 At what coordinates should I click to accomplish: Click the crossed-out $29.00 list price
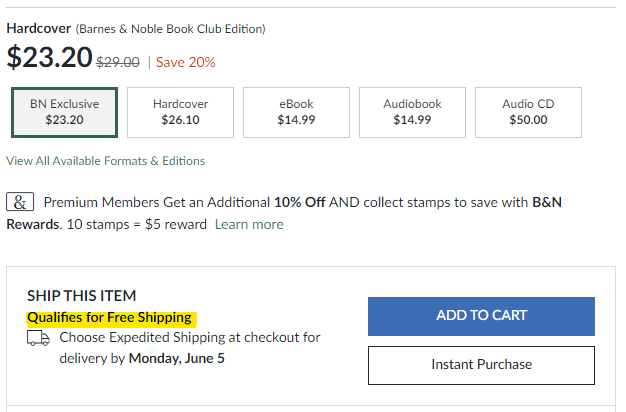coord(118,62)
